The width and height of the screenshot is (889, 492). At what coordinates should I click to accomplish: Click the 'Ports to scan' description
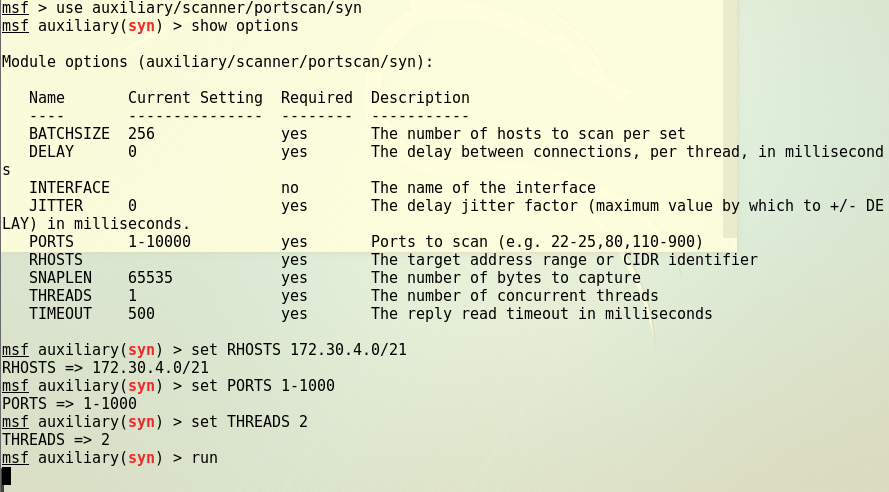537,241
